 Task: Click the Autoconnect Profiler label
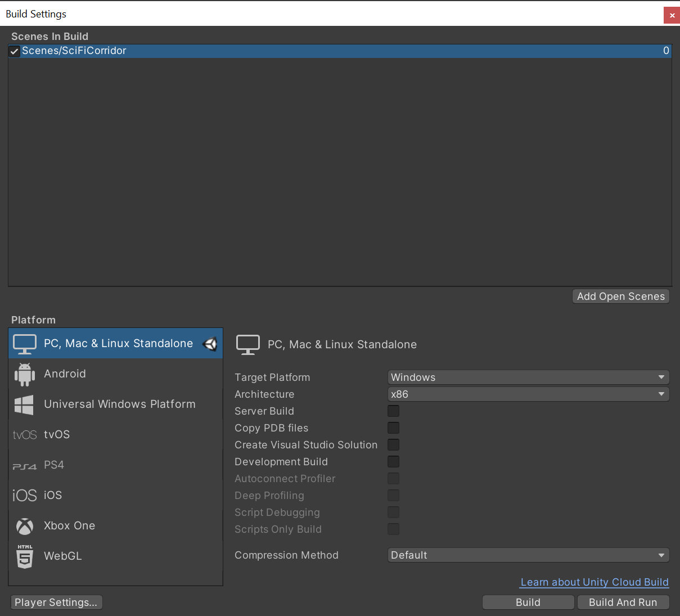pyautogui.click(x=285, y=479)
